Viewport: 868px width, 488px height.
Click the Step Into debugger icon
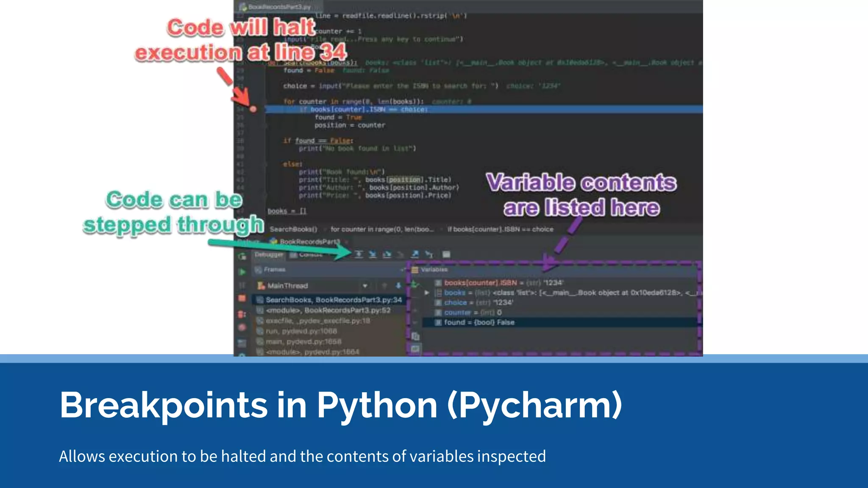coord(373,254)
